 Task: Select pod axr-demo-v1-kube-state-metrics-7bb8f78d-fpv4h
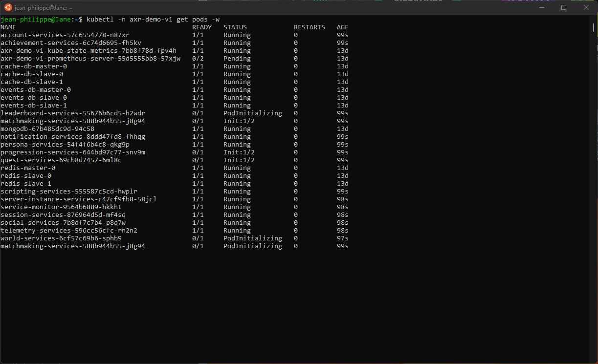click(x=89, y=51)
